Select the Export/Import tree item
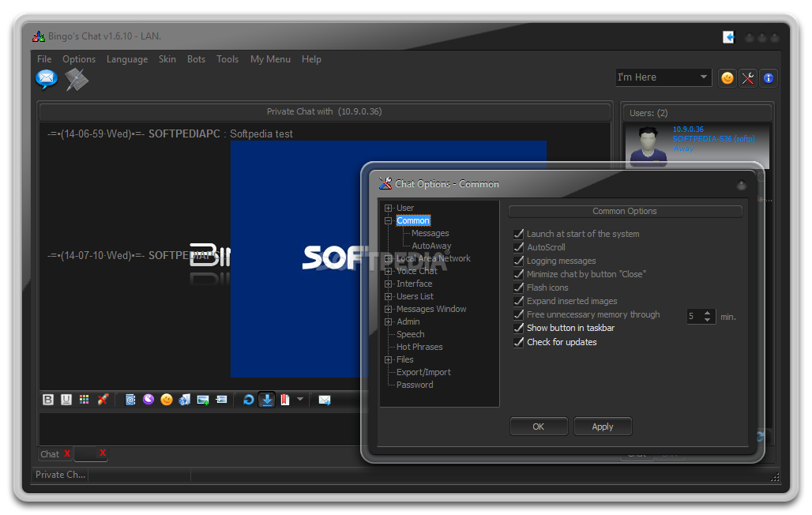The height and width of the screenshot is (515, 812). coord(423,372)
